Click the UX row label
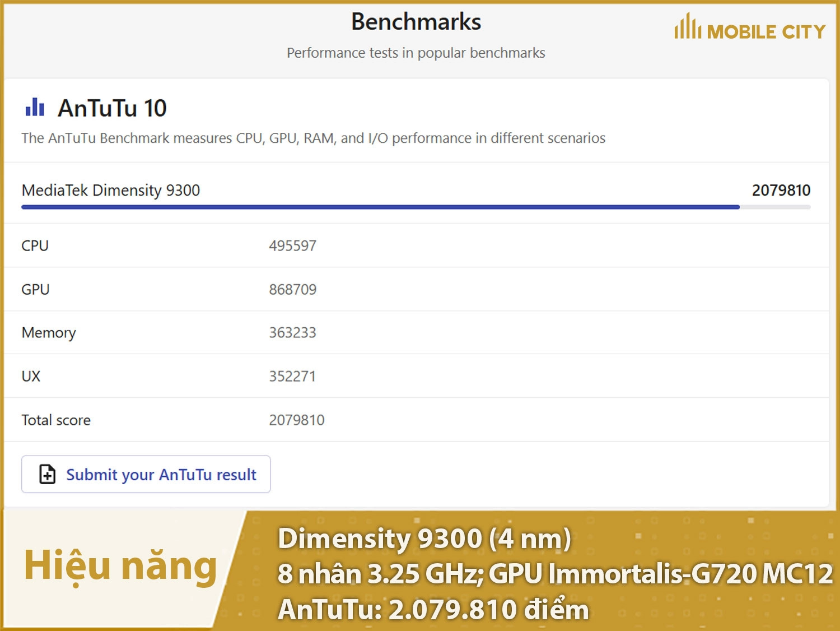The height and width of the screenshot is (631, 840). [x=31, y=376]
